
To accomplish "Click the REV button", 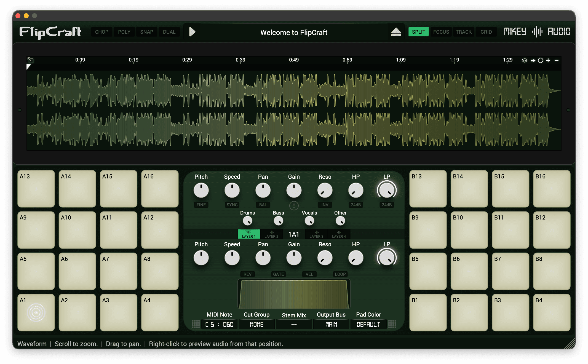I will [247, 274].
